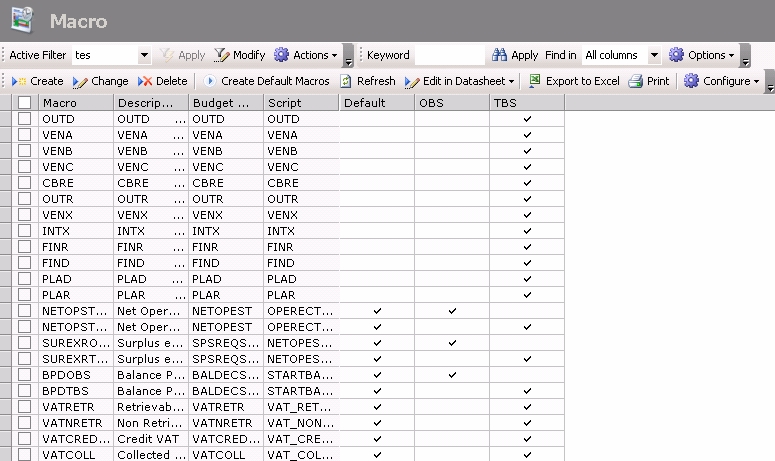Click the Delete red X icon
The height and width of the screenshot is (461, 775).
(x=145, y=81)
